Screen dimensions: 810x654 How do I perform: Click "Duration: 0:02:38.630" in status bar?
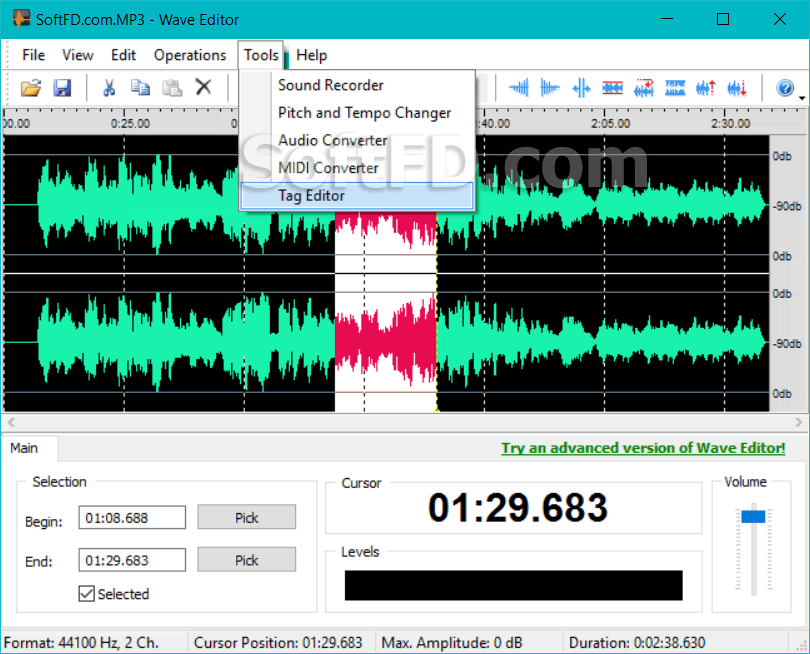[x=637, y=643]
